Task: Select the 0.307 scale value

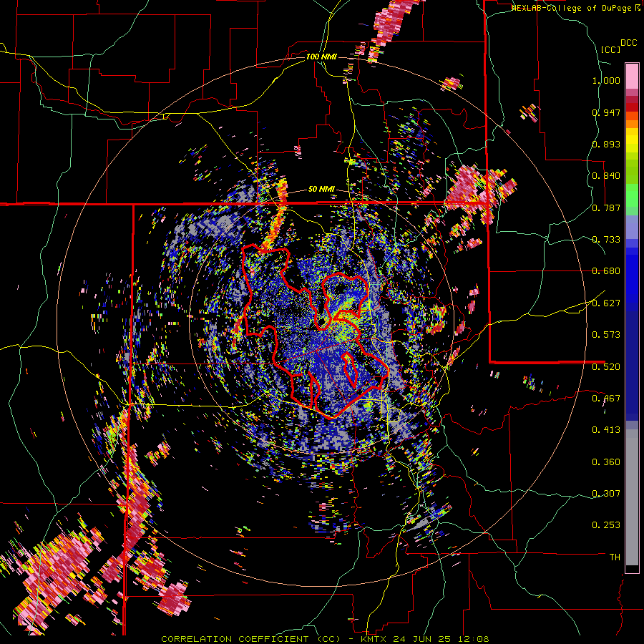Action: point(606,494)
